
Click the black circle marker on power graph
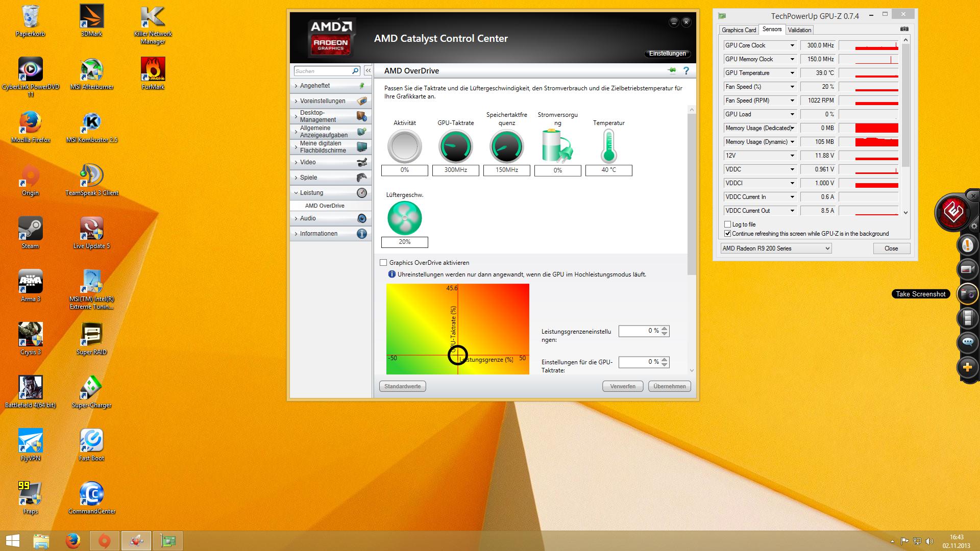[x=457, y=355]
